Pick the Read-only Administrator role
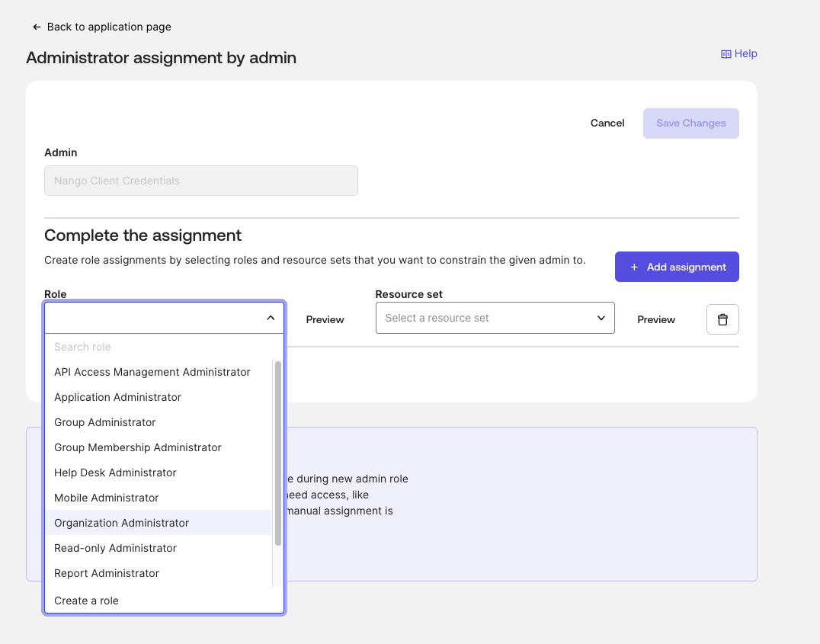This screenshot has width=820, height=644. pos(115,548)
